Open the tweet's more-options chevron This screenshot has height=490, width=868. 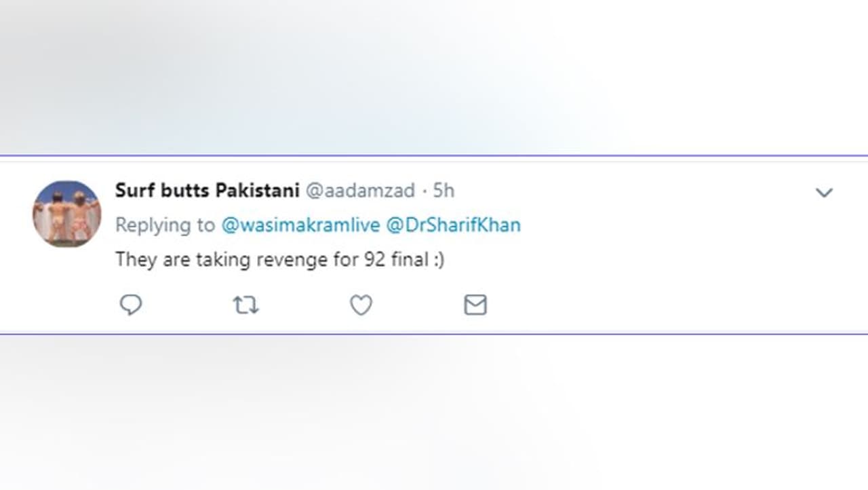[x=824, y=193]
